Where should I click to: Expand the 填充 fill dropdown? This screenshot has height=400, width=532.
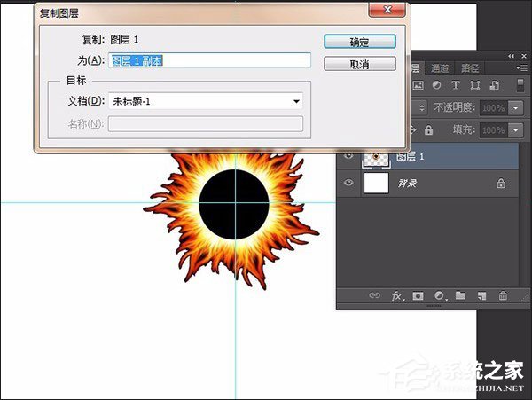coord(513,129)
